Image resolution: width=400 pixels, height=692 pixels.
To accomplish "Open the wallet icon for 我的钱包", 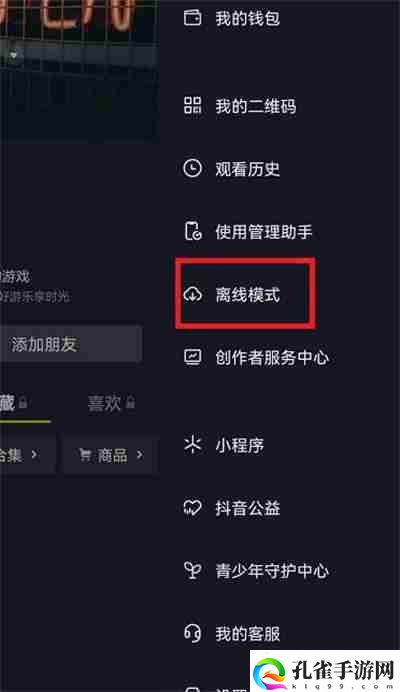I will [x=192, y=18].
